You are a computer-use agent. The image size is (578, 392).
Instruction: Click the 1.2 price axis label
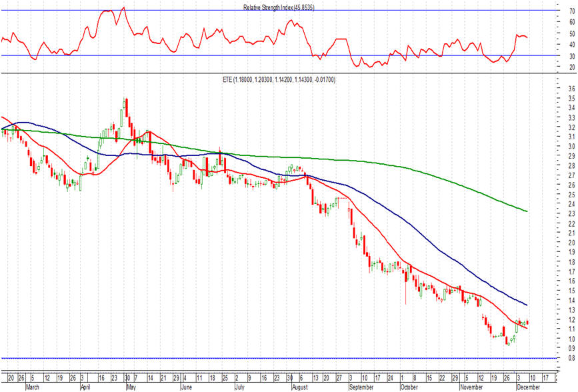tap(572, 320)
